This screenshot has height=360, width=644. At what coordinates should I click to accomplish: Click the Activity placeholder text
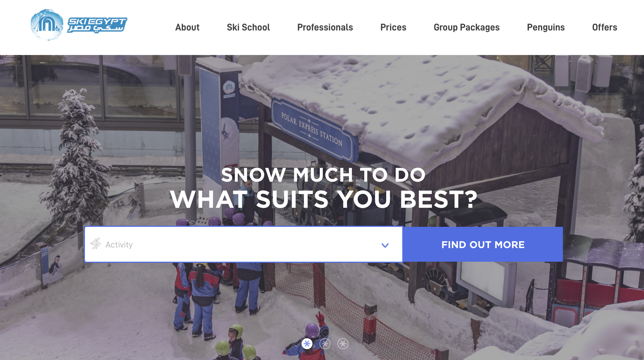[x=119, y=245]
